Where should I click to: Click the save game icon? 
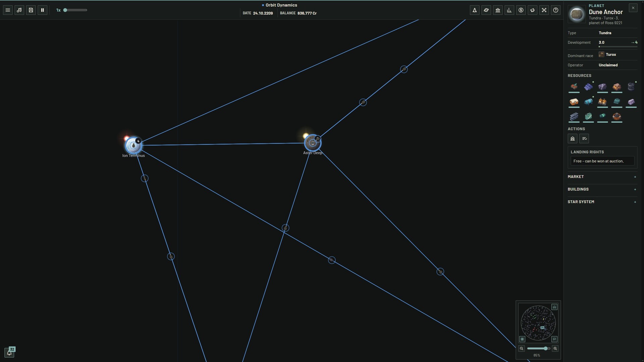(x=31, y=10)
